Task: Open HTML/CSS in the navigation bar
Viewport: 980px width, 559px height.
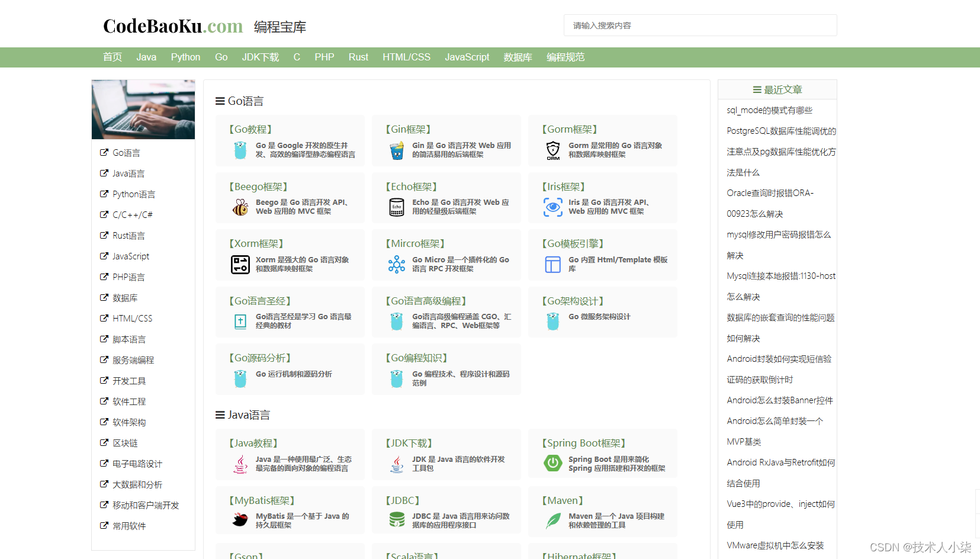Action: (x=406, y=57)
